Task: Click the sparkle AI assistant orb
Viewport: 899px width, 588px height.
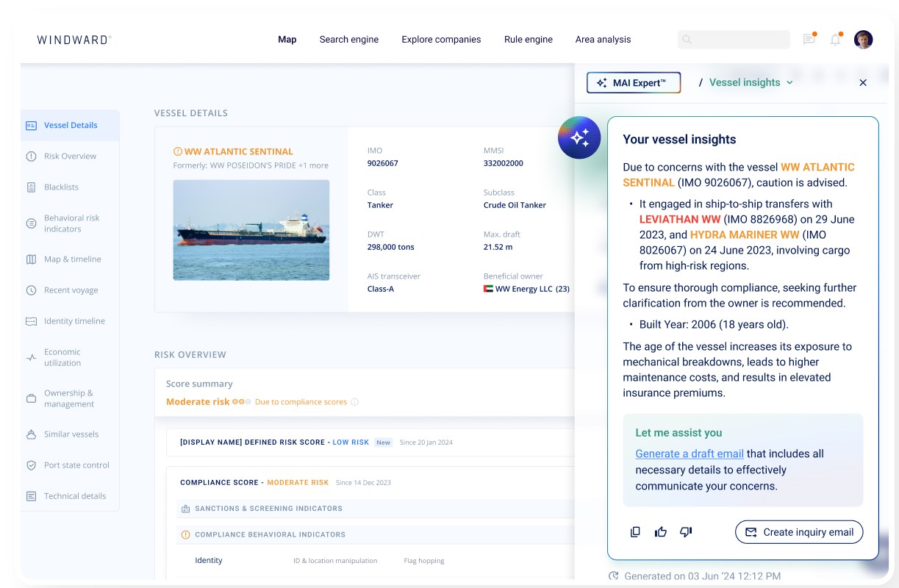Action: 579,137
